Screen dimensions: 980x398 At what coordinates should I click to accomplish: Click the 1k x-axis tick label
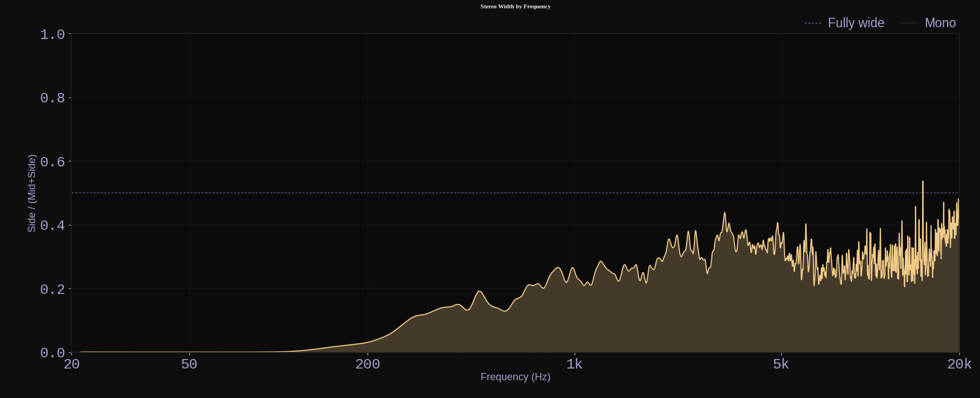point(574,364)
